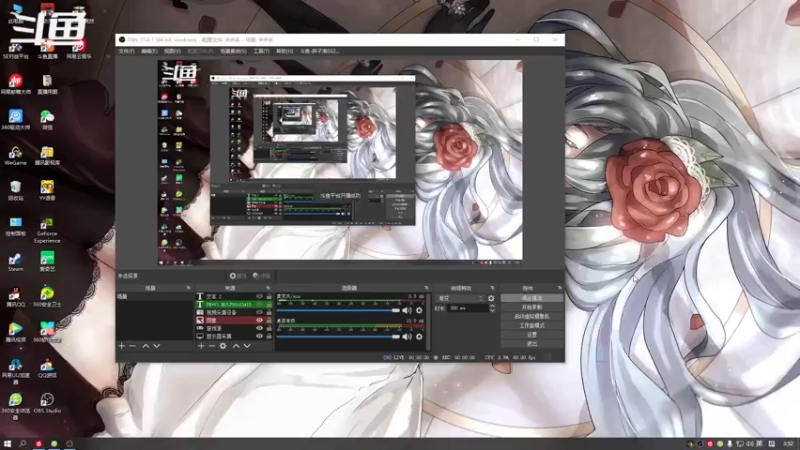Move the selected scene up

point(145,346)
